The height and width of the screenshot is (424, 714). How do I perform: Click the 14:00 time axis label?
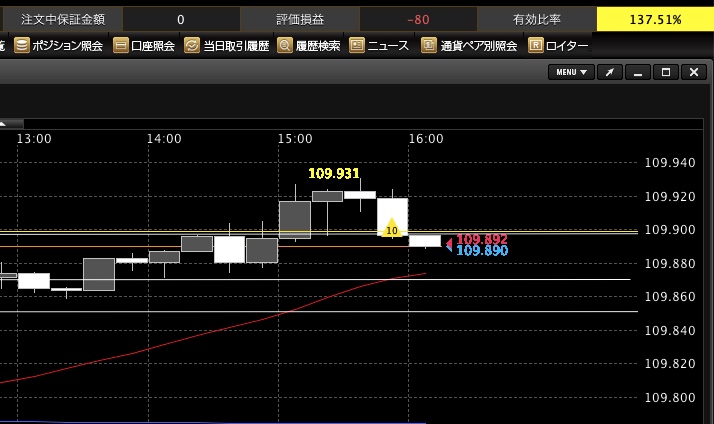point(164,138)
